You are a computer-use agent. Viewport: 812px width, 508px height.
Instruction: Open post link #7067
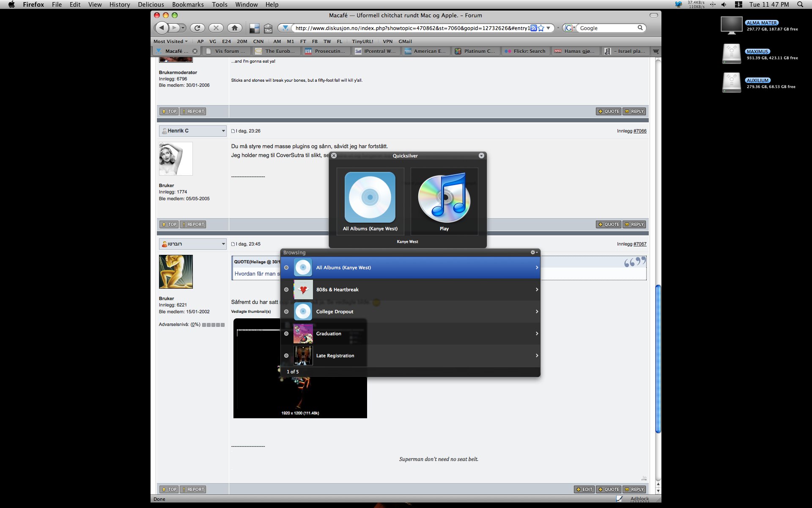[x=639, y=244]
